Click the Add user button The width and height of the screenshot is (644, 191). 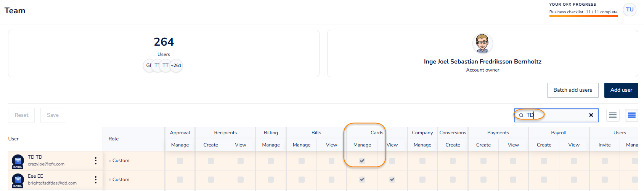click(x=621, y=90)
